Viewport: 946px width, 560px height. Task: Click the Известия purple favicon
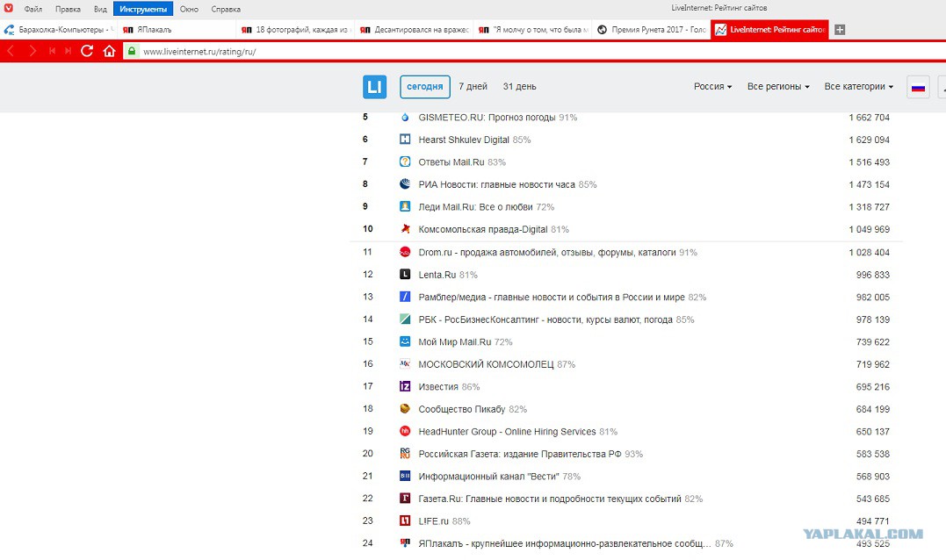pos(405,386)
